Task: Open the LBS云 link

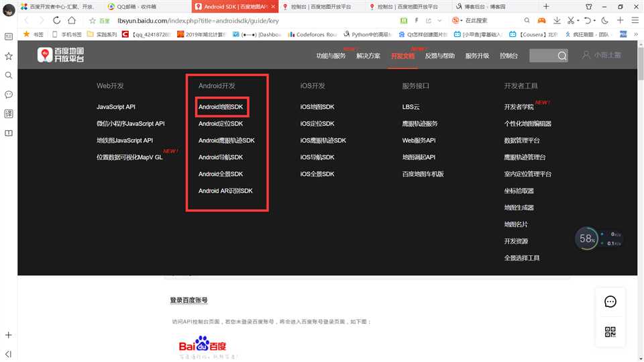Action: [x=411, y=107]
